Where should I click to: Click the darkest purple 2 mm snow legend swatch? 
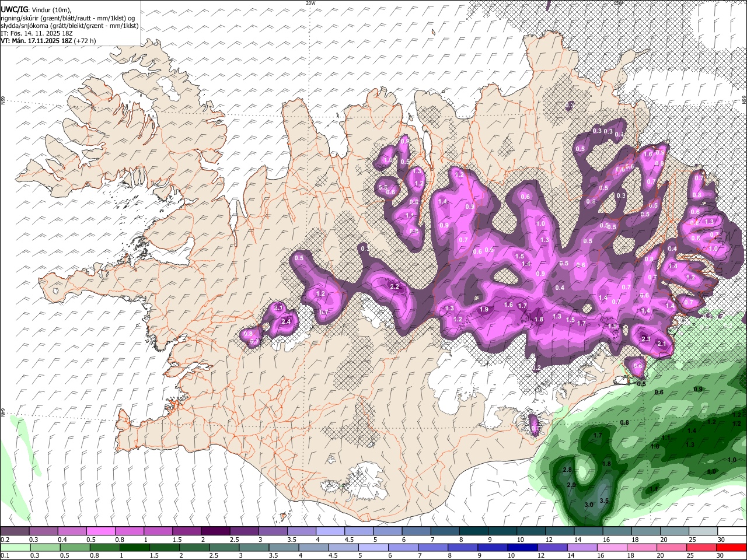[215, 531]
